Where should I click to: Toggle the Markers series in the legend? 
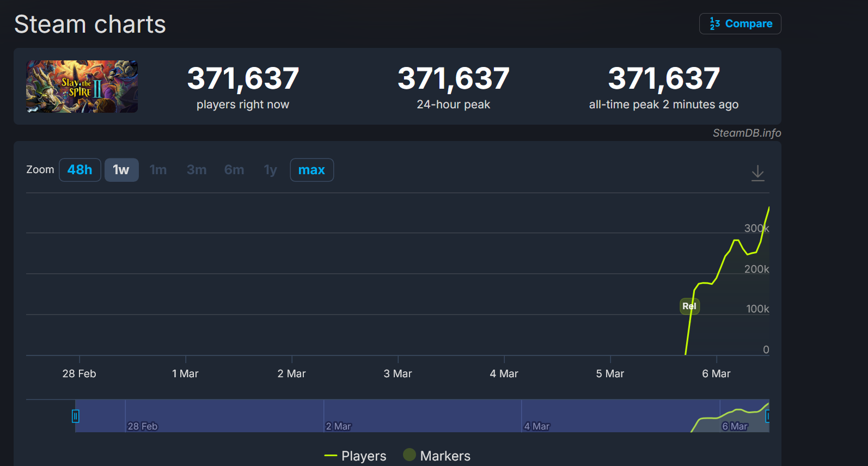tap(437, 455)
